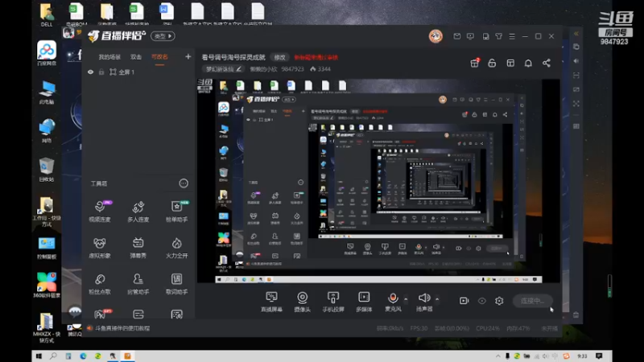Image resolution: width=644 pixels, height=362 pixels.
Task: Open the 此电脑 desktop icon
Action: tap(47, 93)
